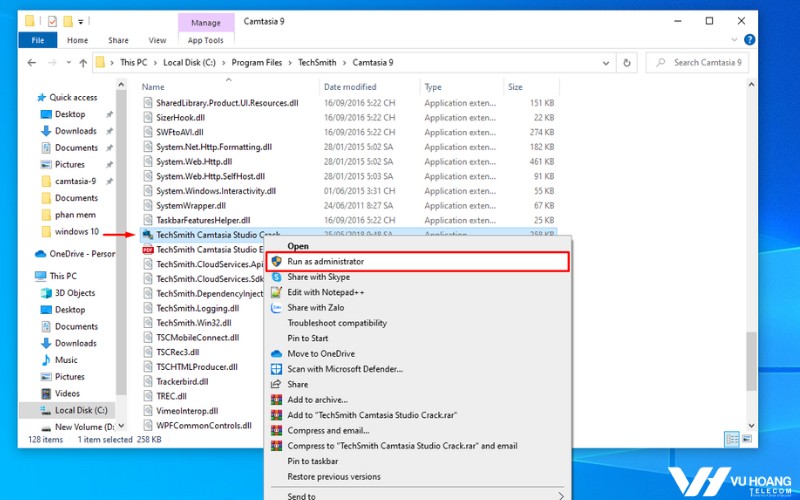Select the Manage contextual tab
This screenshot has height=500, width=800.
[x=206, y=22]
